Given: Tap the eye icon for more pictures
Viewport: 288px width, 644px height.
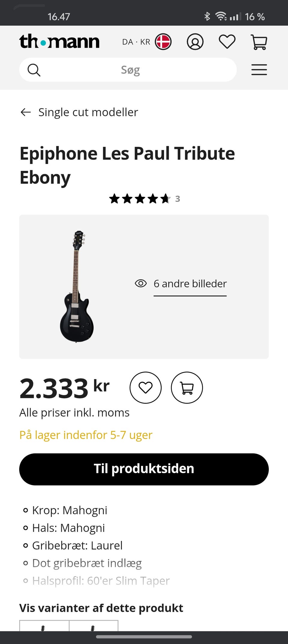Looking at the screenshot, I should [x=141, y=283].
